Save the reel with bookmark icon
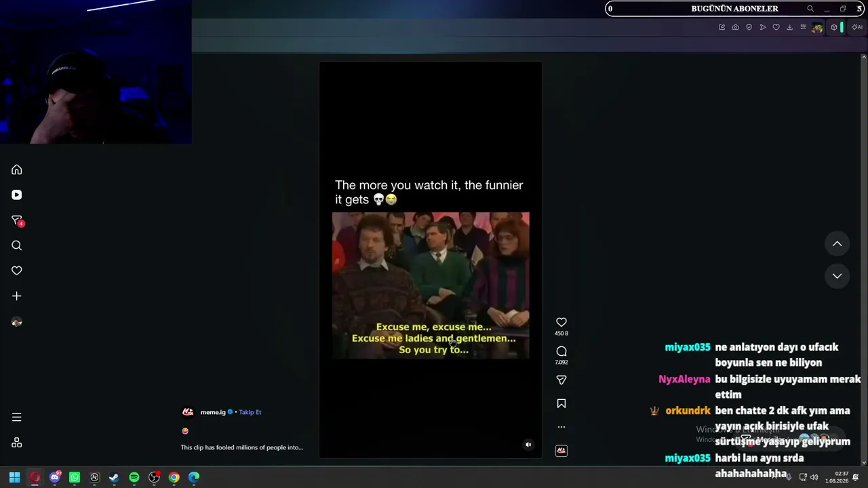 coord(561,403)
